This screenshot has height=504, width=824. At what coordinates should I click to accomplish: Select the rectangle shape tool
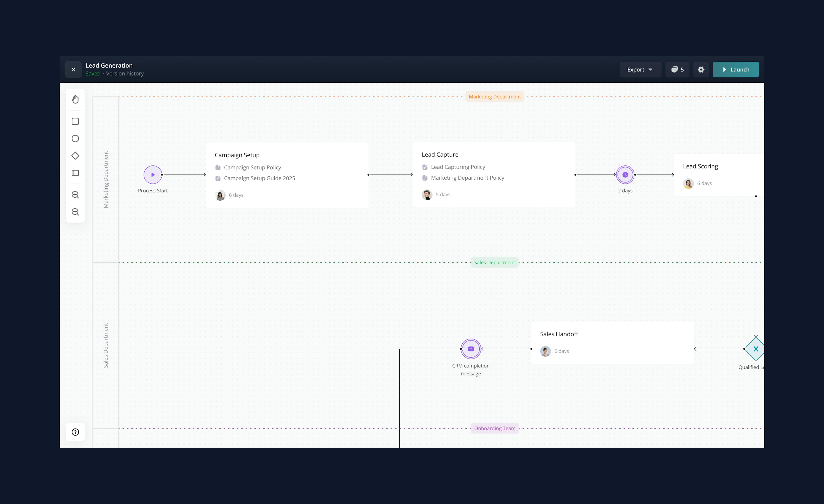coord(75,121)
